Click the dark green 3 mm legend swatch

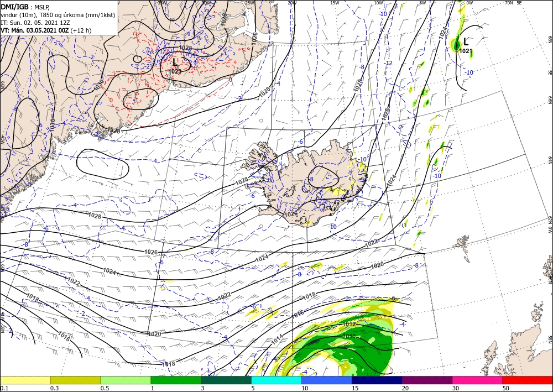[x=226, y=380]
